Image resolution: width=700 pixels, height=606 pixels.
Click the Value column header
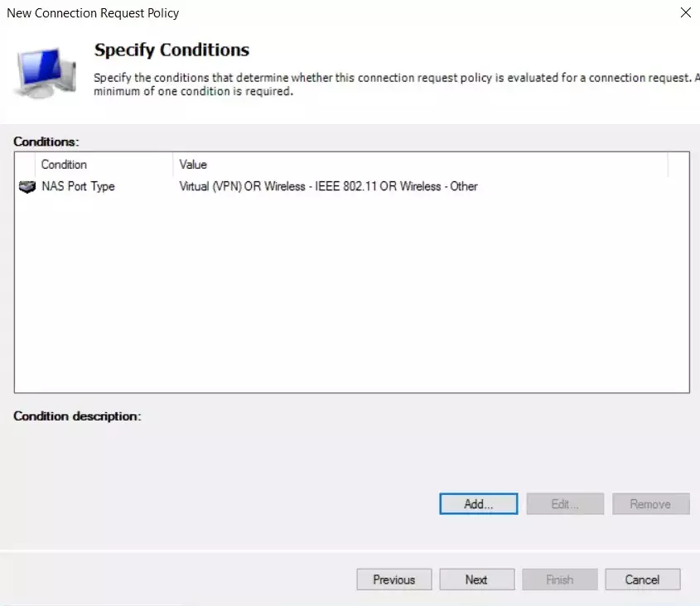click(193, 164)
